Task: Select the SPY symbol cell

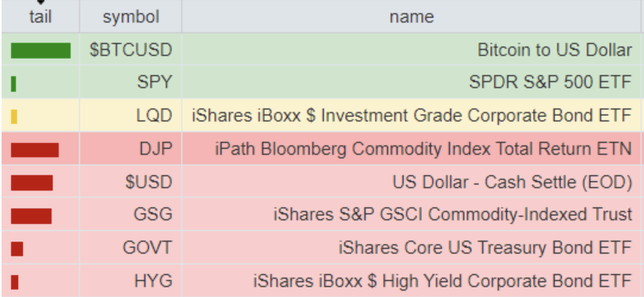Action: pos(131,83)
